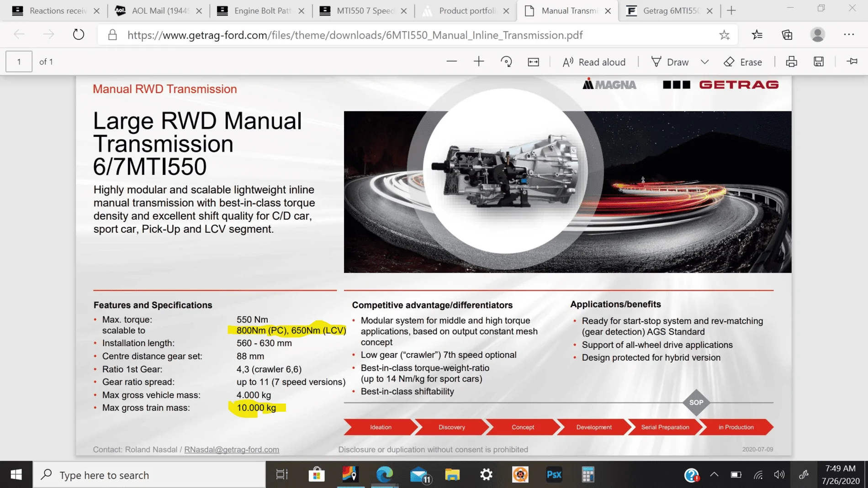
Task: Refresh the current page
Action: coord(79,35)
